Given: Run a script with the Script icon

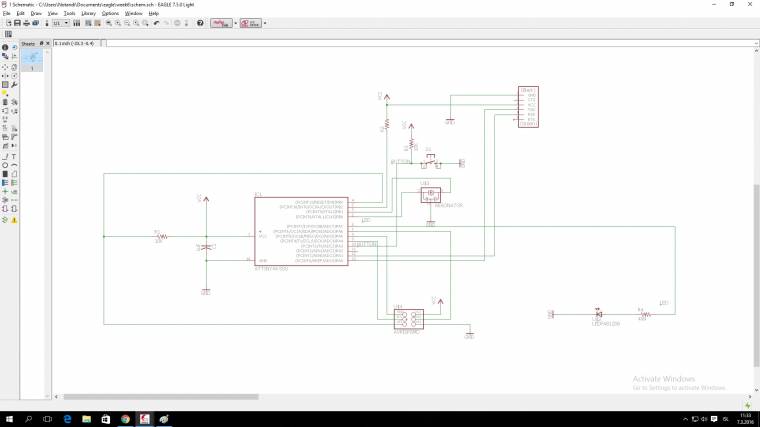Looking at the screenshot, I should pos(88,23).
